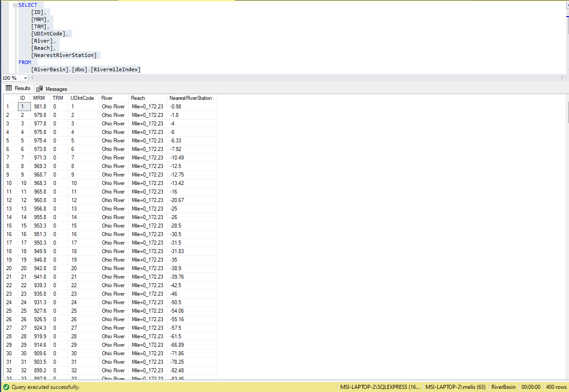Viewport: 569px width, 392px height.
Task: Click the editor split handle at top right
Action: [x=567, y=4]
